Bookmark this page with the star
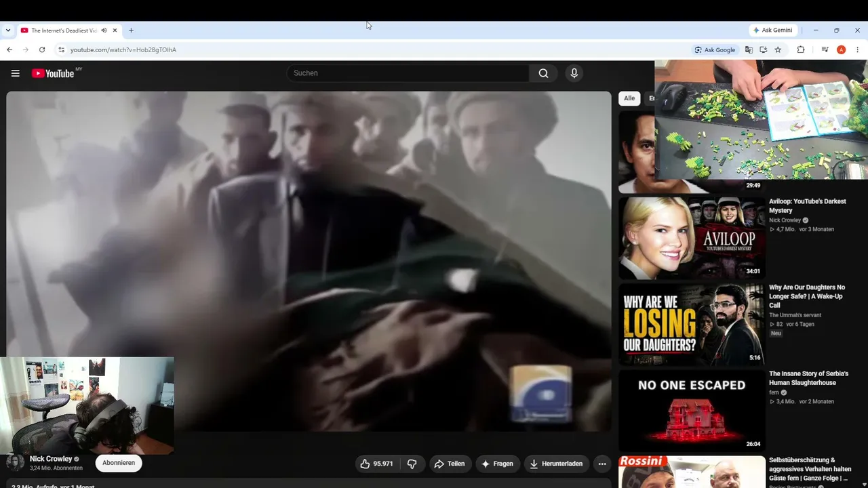This screenshot has width=868, height=488. (778, 49)
